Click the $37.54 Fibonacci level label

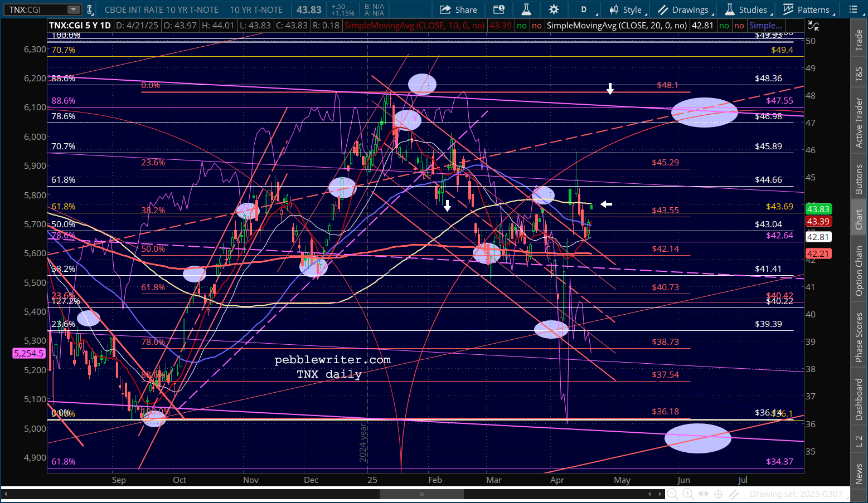tap(666, 375)
